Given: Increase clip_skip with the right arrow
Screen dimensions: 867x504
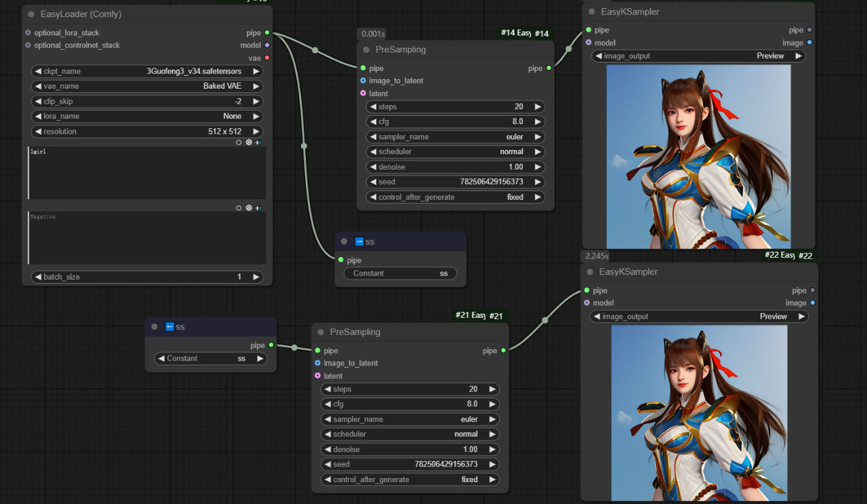Looking at the screenshot, I should 257,101.
